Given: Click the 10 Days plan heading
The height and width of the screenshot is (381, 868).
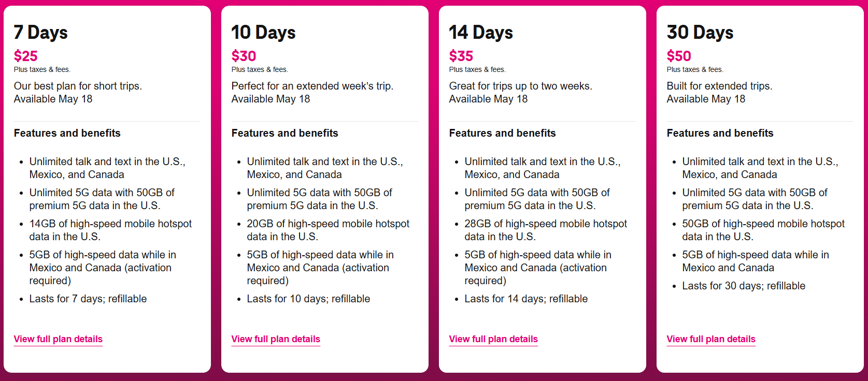Looking at the screenshot, I should click(x=263, y=33).
